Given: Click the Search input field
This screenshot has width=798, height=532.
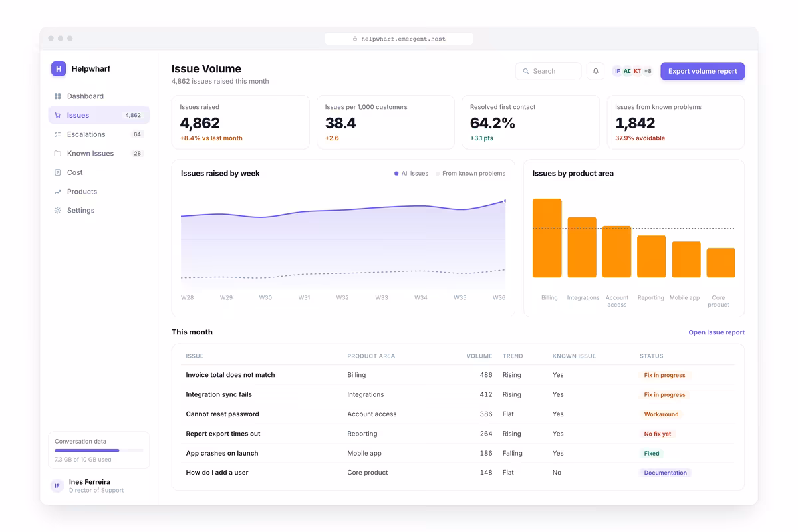Looking at the screenshot, I should tap(548, 71).
